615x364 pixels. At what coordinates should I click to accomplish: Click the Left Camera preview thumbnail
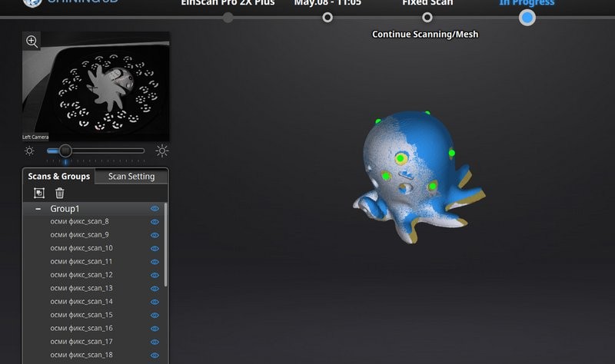coord(96,86)
